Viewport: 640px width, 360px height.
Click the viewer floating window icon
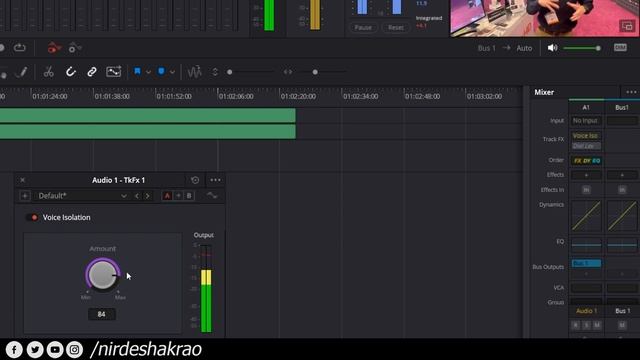click(627, 27)
